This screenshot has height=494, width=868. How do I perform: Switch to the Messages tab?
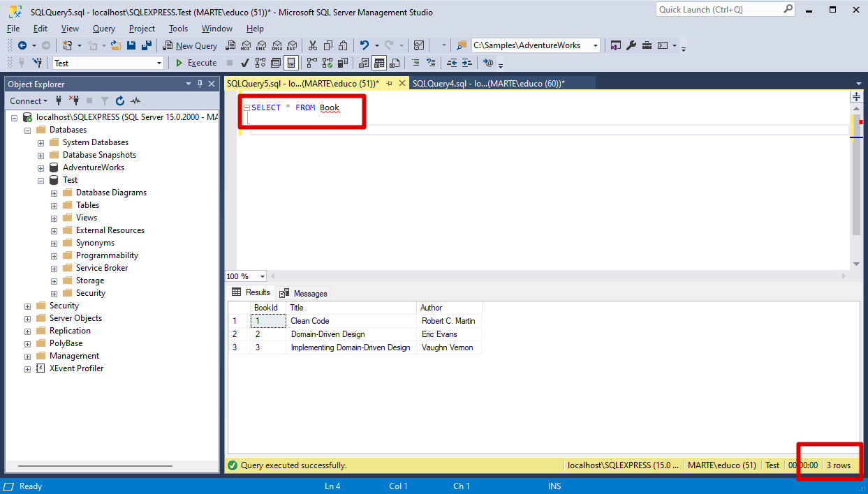pyautogui.click(x=304, y=293)
